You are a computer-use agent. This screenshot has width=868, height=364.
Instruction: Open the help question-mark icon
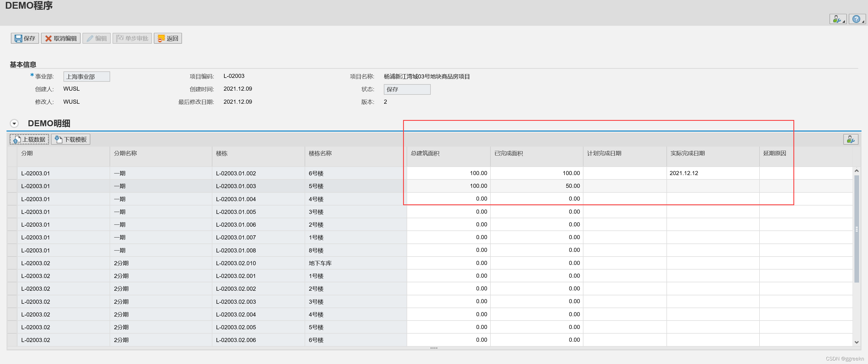point(856,19)
